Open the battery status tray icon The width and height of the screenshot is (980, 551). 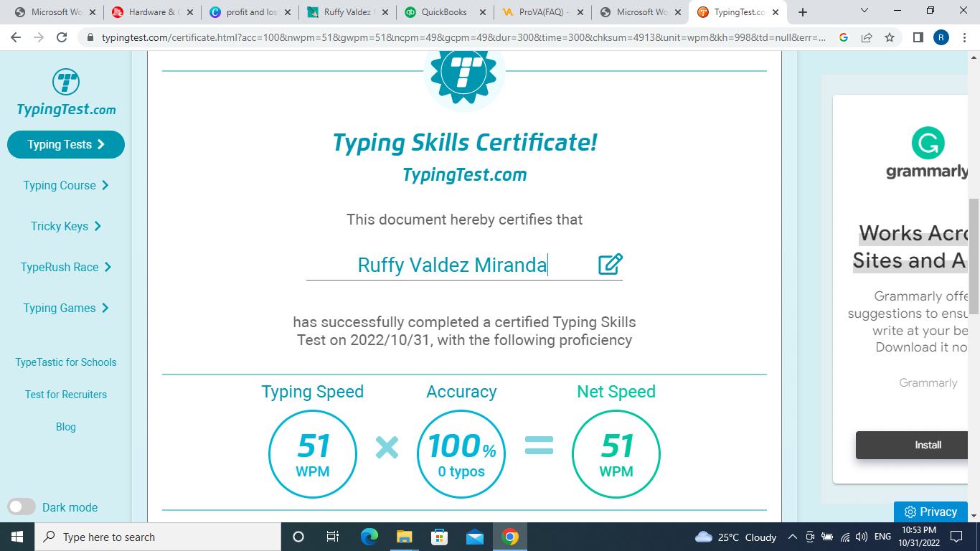(x=827, y=537)
